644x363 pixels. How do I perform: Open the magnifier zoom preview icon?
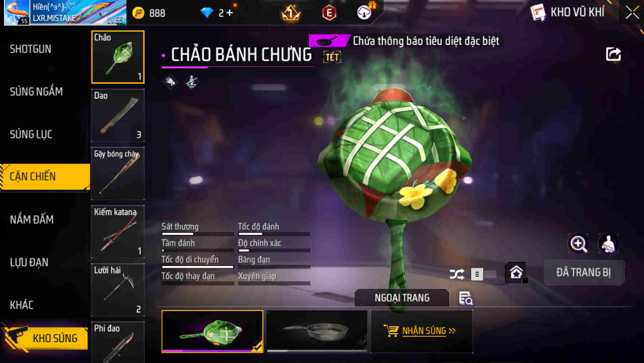[x=578, y=243]
